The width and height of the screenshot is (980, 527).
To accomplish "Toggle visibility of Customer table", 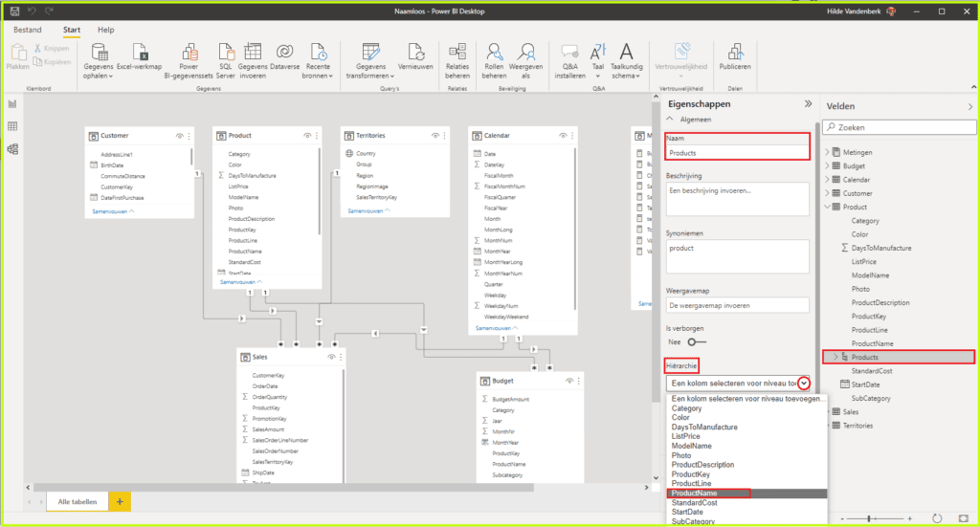I will point(179,136).
